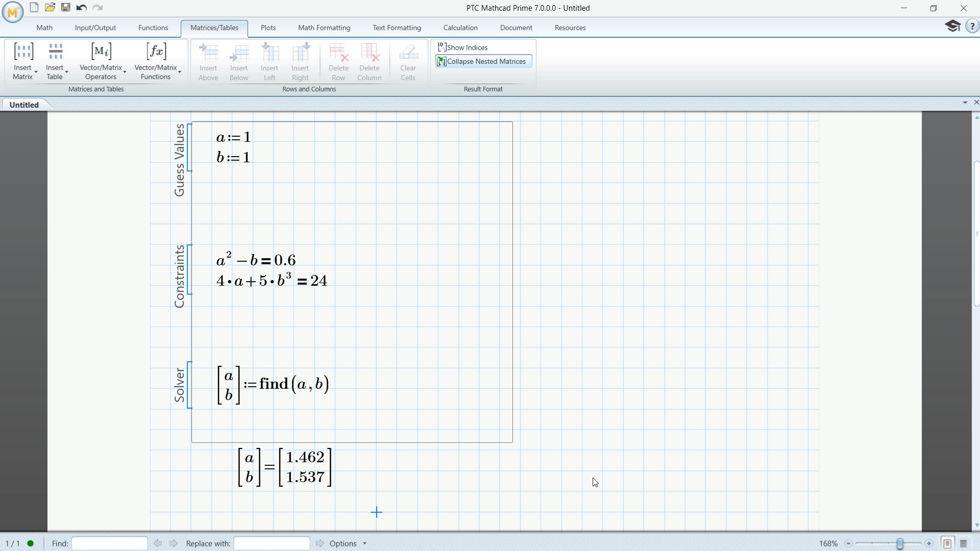Click Insert Left column button
Screen dimensions: 980x551
coord(269,62)
